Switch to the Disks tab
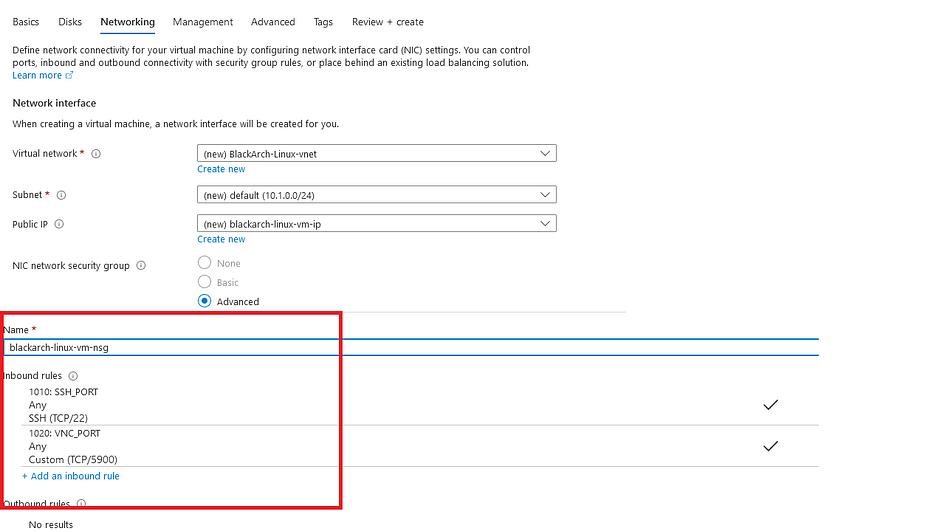 click(70, 22)
